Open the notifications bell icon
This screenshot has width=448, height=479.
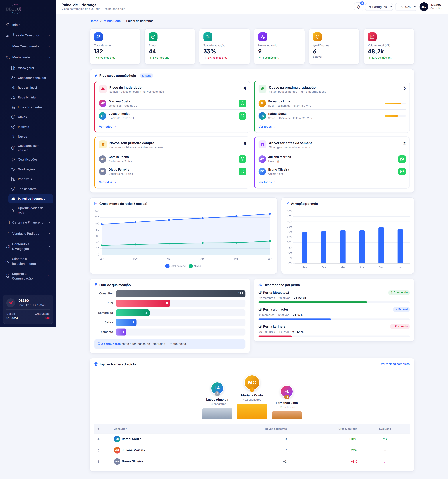tap(358, 7)
